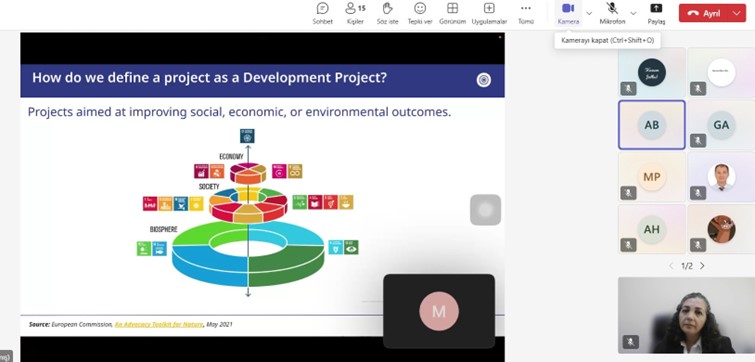The width and height of the screenshot is (755, 362).
Task: Select the GA participant tile
Action: 721,125
